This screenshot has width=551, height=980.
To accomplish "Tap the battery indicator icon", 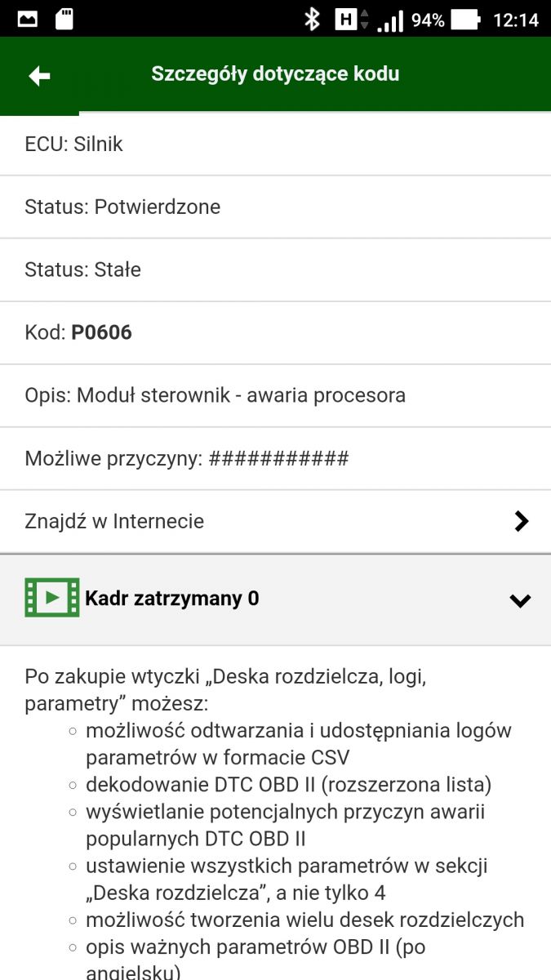I will point(465,19).
